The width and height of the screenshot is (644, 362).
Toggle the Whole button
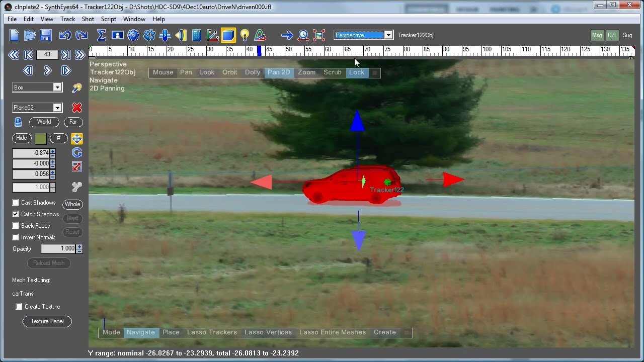point(72,204)
